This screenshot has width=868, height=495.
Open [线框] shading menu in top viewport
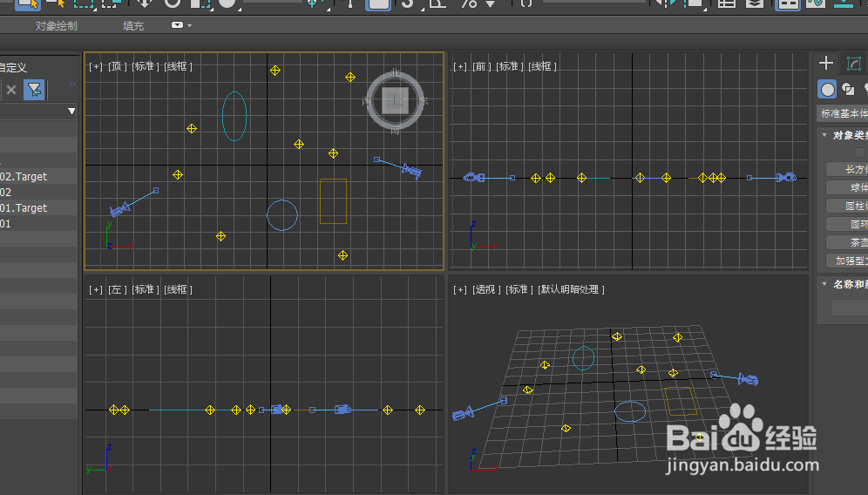point(179,66)
